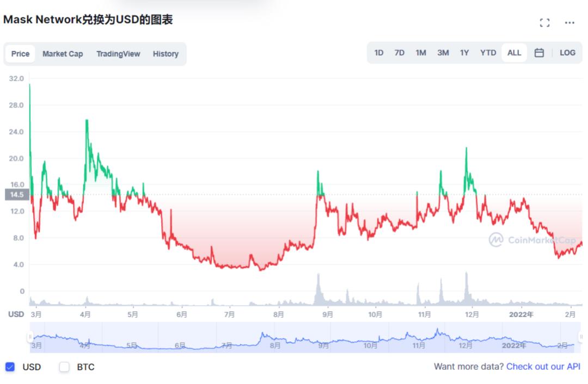
Task: Choose the 3M time range
Action: click(x=443, y=53)
